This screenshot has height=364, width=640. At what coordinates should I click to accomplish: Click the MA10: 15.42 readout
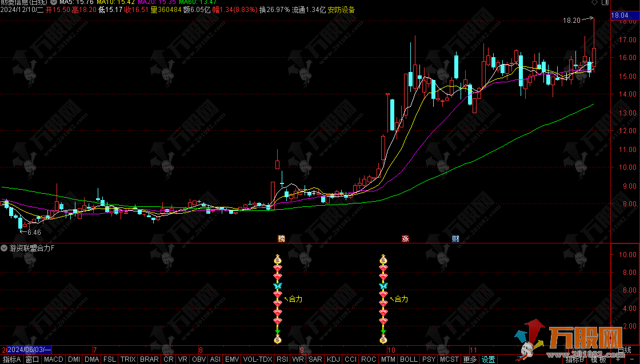115,2
